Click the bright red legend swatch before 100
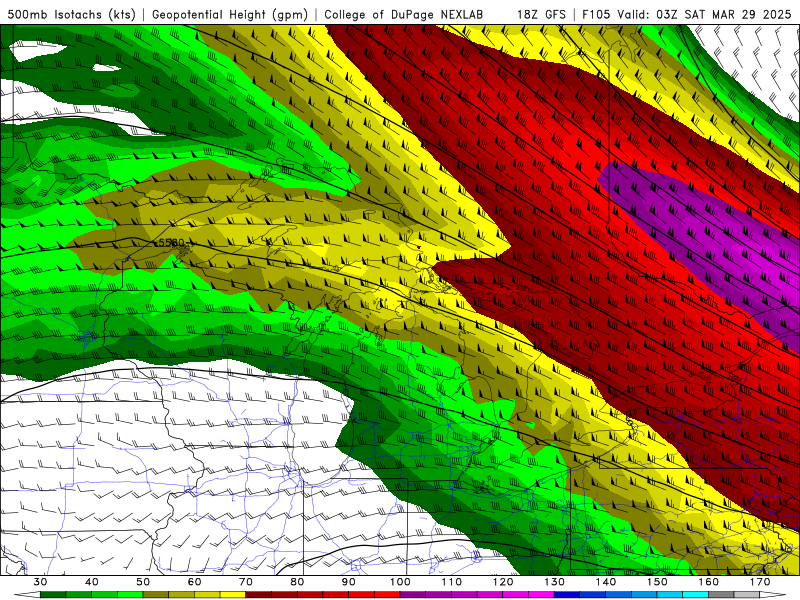 coord(387,595)
